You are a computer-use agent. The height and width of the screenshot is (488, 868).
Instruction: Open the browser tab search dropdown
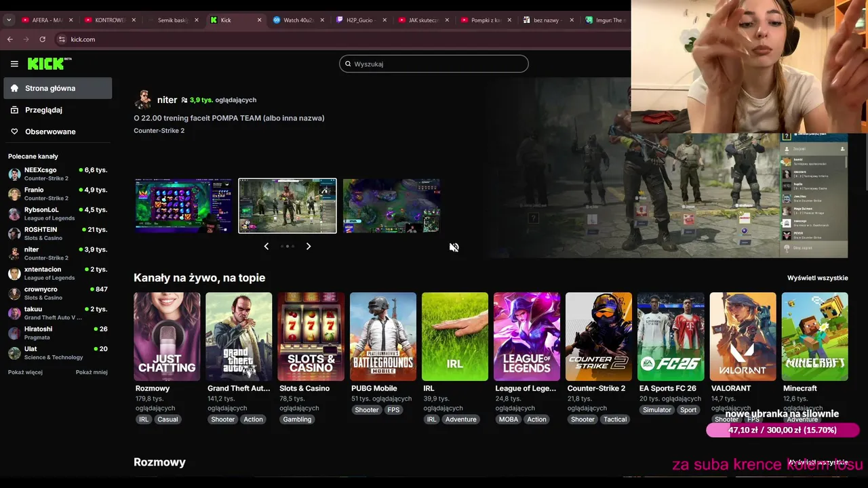click(9, 20)
